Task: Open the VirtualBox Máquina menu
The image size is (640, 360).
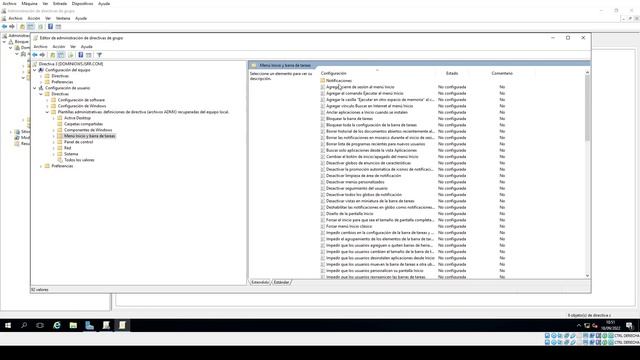Action: (29, 3)
